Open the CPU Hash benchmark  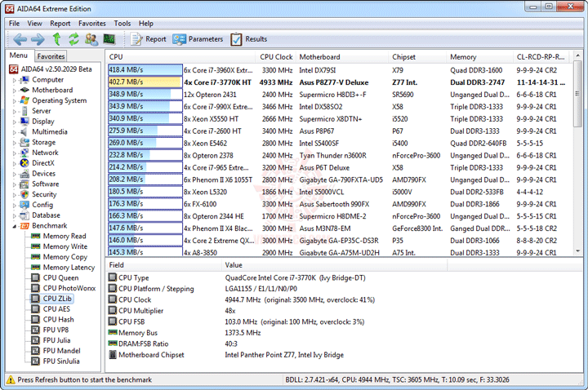52,320
